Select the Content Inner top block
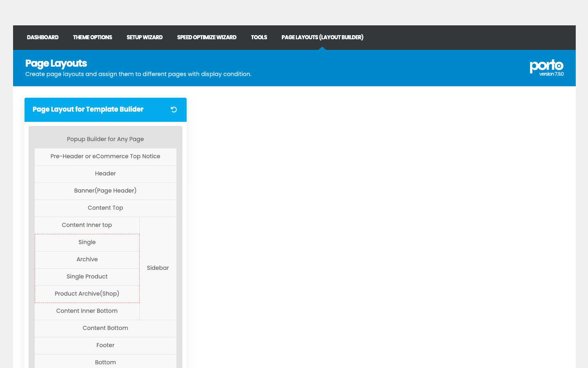This screenshot has height=368, width=588. tap(87, 225)
